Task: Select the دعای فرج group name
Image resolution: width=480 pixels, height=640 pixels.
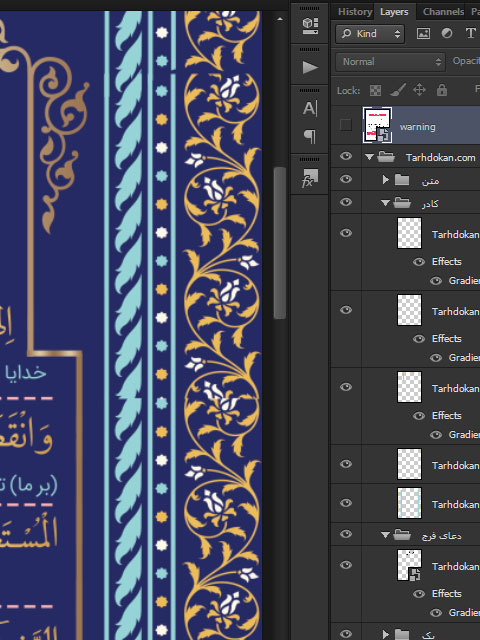Action: [441, 535]
